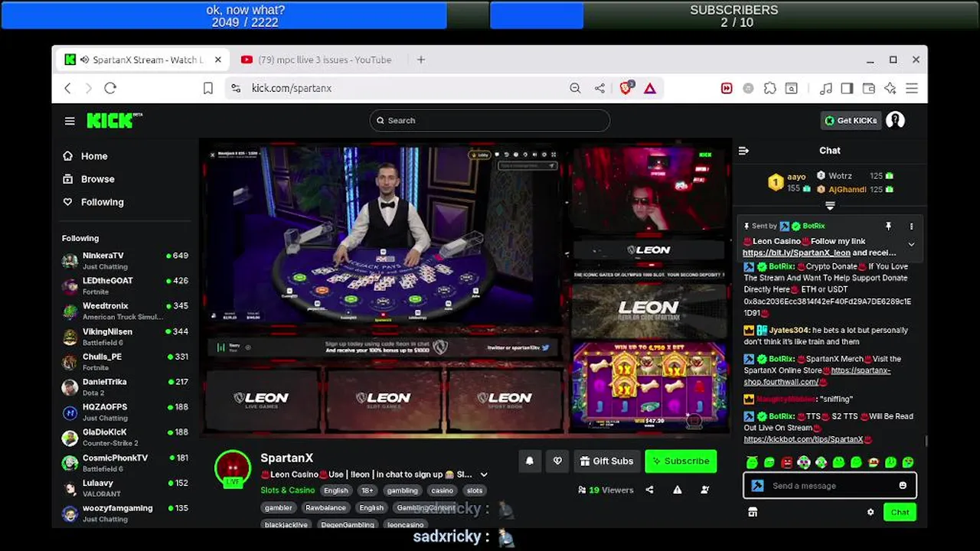Open Leo AI sparkle icon
The width and height of the screenshot is (980, 551).
890,88
